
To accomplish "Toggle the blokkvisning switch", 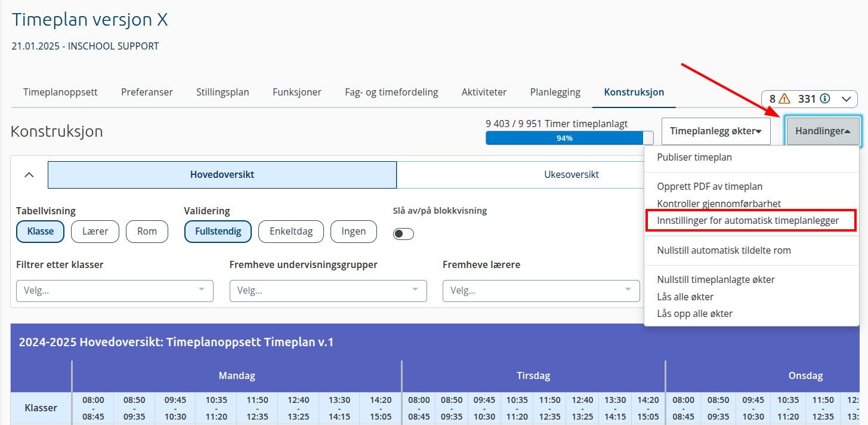I will [403, 234].
